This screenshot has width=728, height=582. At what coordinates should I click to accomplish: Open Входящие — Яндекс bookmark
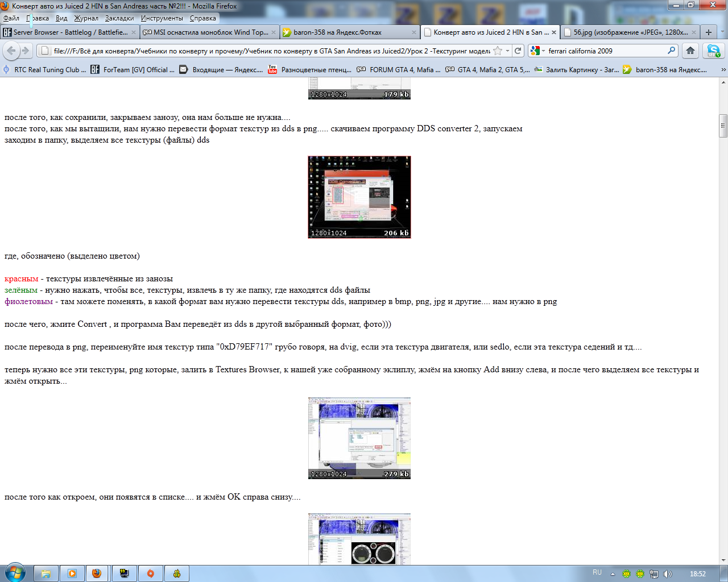221,70
